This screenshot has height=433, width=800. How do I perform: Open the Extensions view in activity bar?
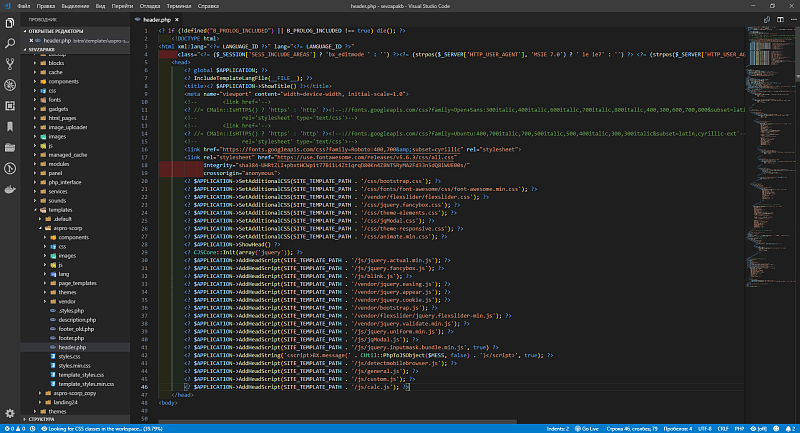click(x=10, y=106)
